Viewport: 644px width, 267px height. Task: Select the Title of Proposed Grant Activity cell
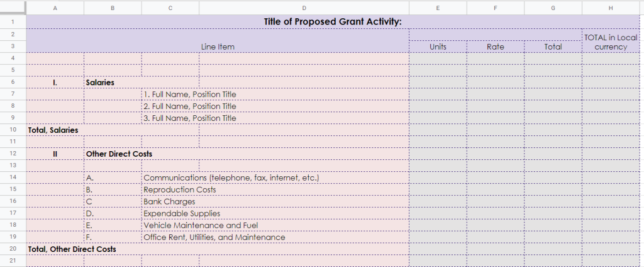[333, 22]
